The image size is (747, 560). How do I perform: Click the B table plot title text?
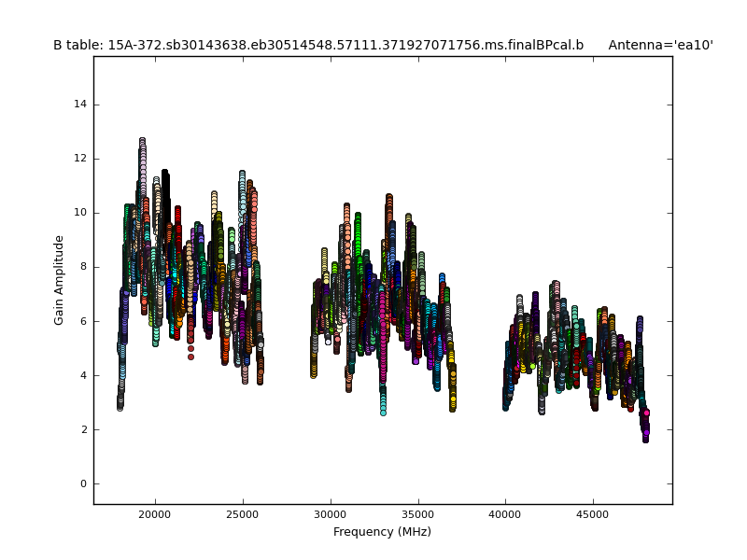pyautogui.click(x=317, y=45)
